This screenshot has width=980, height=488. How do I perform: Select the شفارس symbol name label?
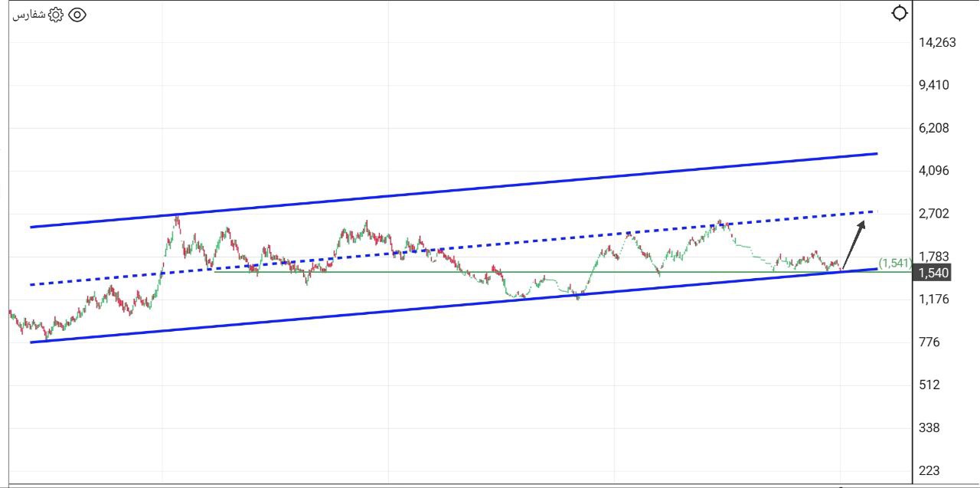[x=30, y=15]
